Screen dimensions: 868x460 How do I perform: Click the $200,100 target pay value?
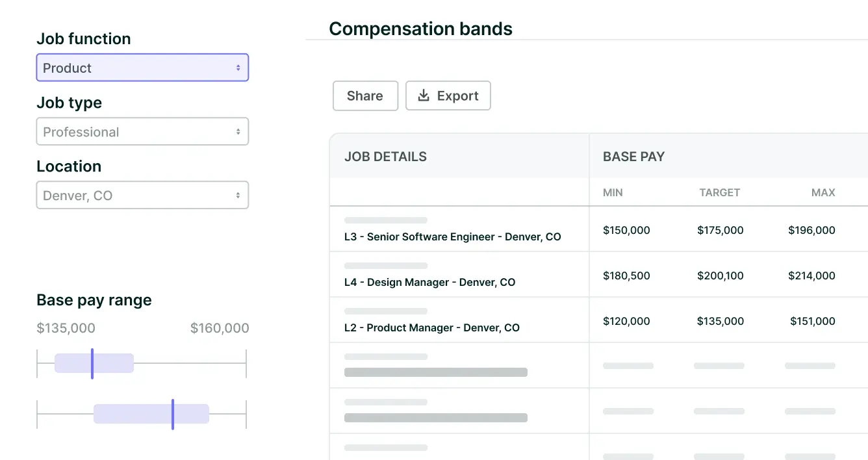click(x=720, y=275)
